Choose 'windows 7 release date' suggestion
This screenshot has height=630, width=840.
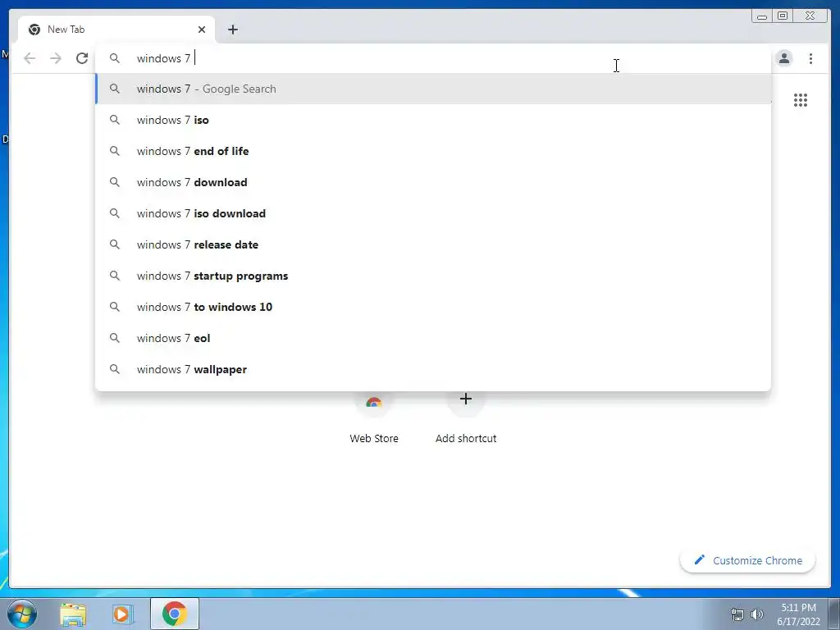tap(433, 244)
